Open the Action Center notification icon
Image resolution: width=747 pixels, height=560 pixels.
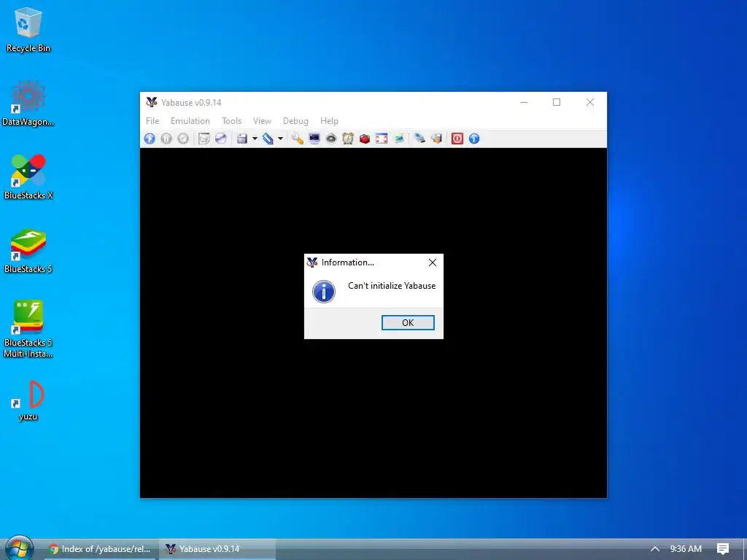(723, 549)
